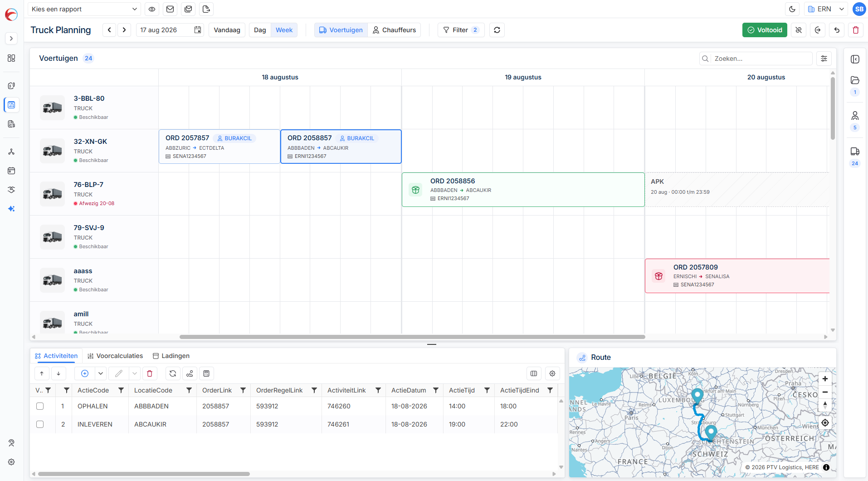Open the Voorcalculaties tab

tap(115, 356)
